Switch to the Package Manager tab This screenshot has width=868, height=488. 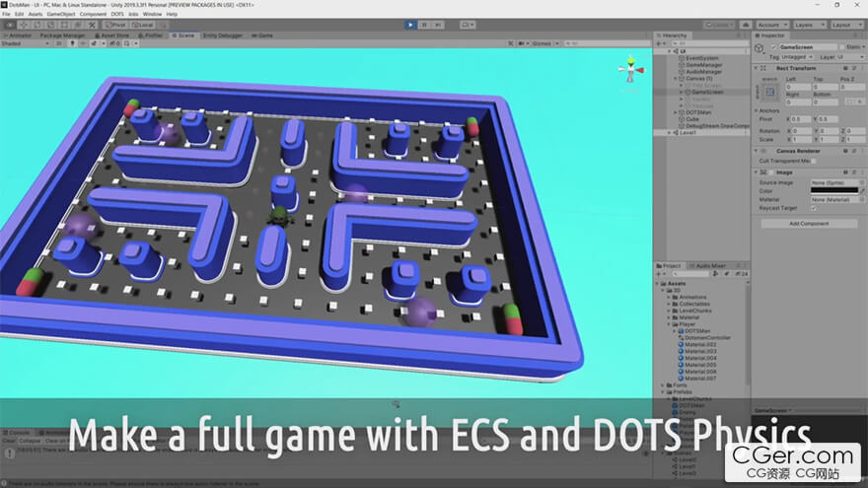click(62, 35)
